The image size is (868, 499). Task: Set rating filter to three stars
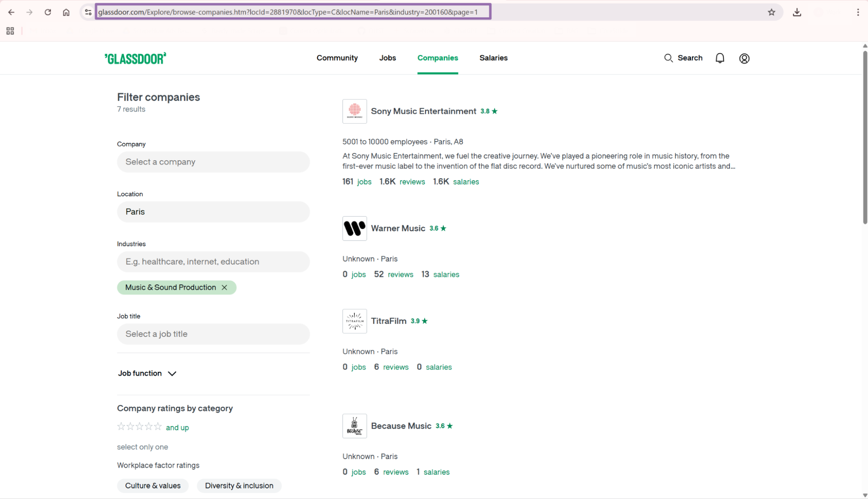139,426
